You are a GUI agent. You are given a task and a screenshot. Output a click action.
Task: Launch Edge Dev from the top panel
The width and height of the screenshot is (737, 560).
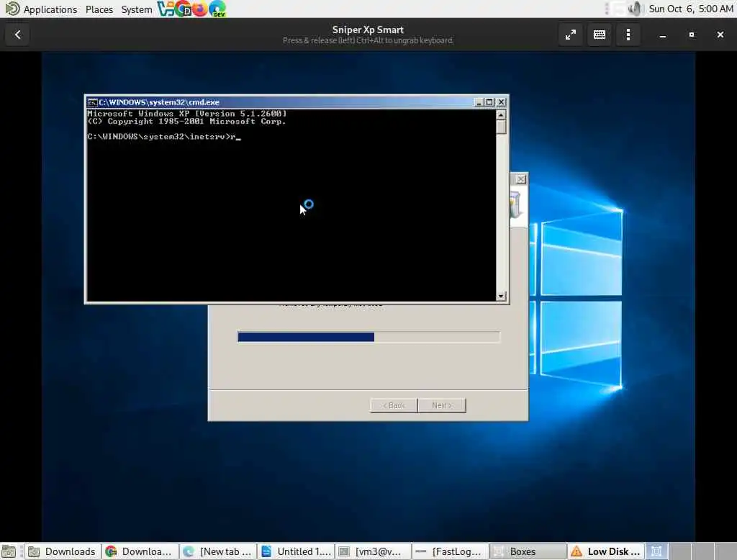pyautogui.click(x=217, y=9)
